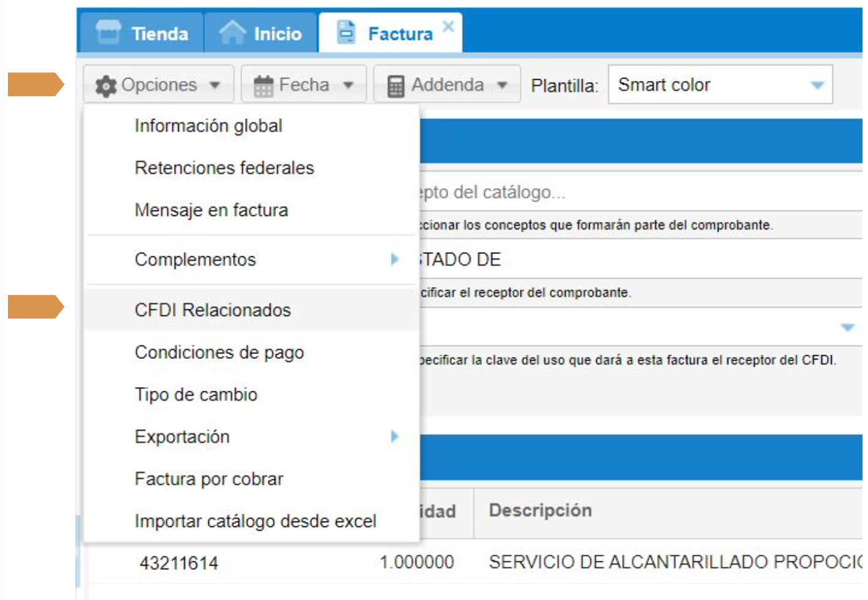Expand the Complementos submenu arrow
The width and height of the screenshot is (868, 600).
(395, 260)
